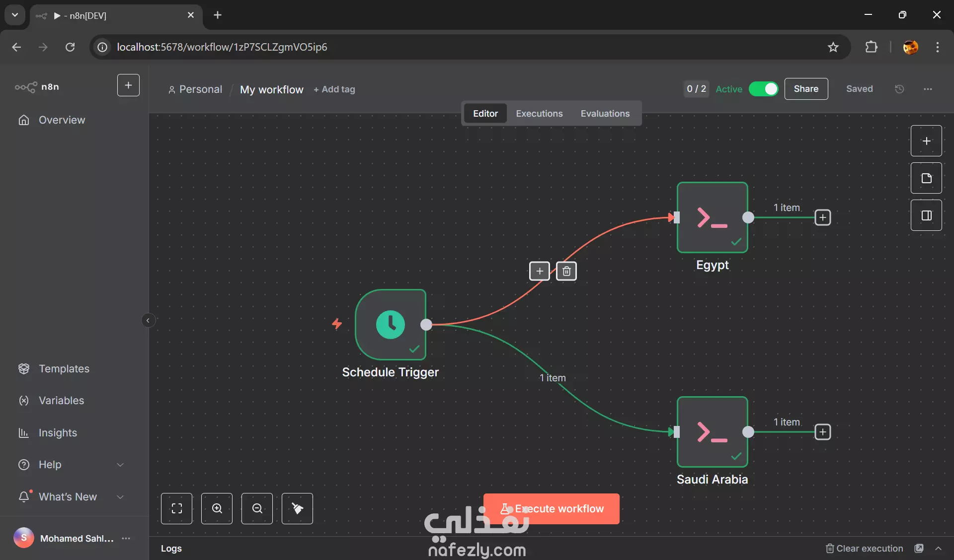
Task: Add sticky note to canvas
Action: (x=926, y=178)
